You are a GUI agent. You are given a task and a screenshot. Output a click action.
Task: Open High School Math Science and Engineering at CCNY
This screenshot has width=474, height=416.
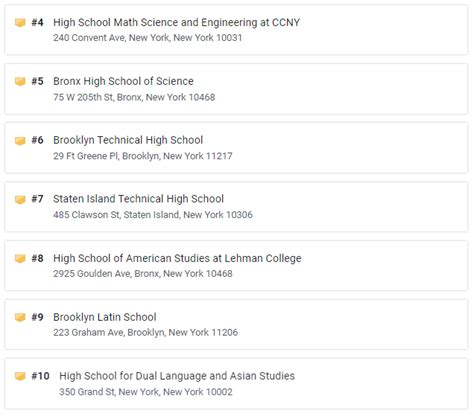pos(177,23)
